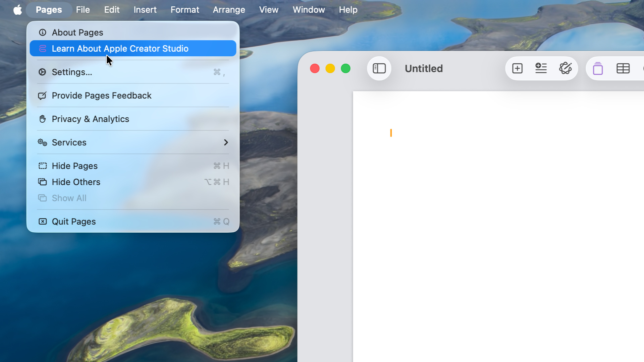Open Privacy & Analytics
This screenshot has width=644, height=362.
(90, 119)
